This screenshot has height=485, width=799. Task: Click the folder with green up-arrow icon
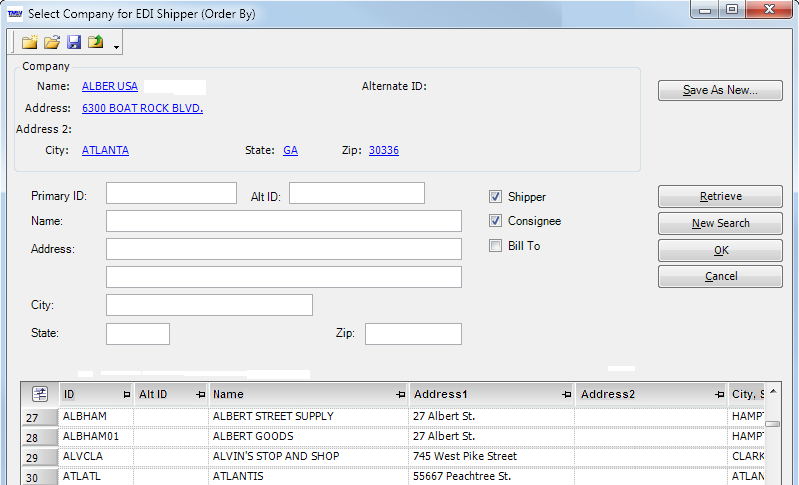(x=96, y=43)
